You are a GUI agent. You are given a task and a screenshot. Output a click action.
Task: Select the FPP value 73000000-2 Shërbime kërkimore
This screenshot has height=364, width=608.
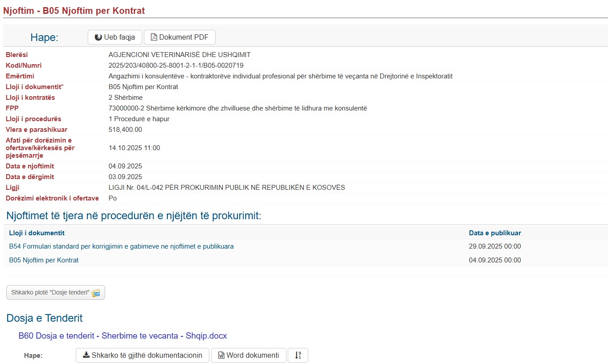238,108
